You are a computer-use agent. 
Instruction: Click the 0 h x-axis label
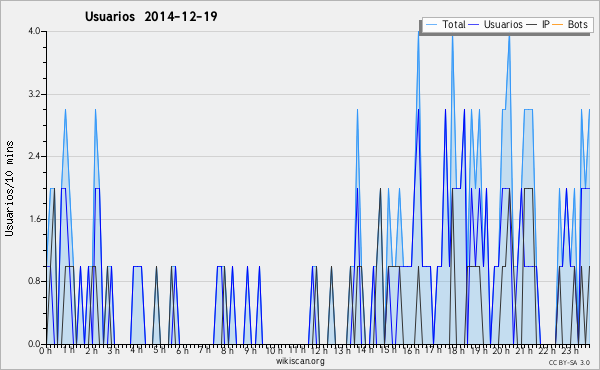45,350
